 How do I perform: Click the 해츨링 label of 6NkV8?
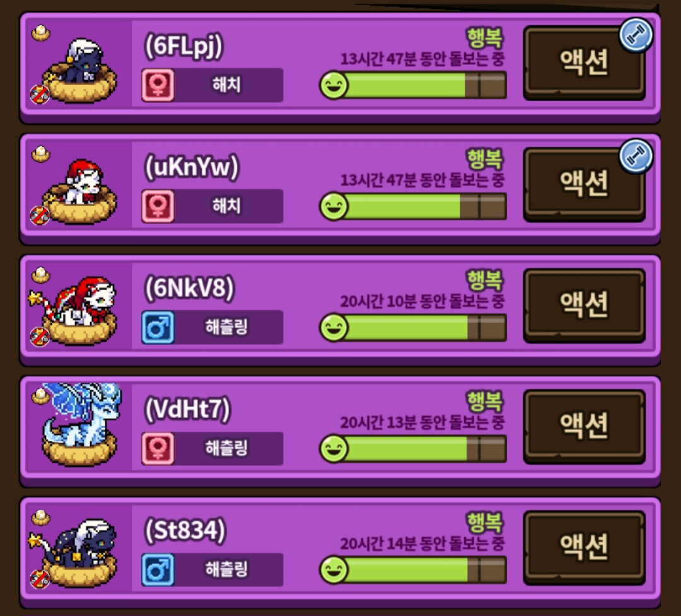tap(226, 327)
